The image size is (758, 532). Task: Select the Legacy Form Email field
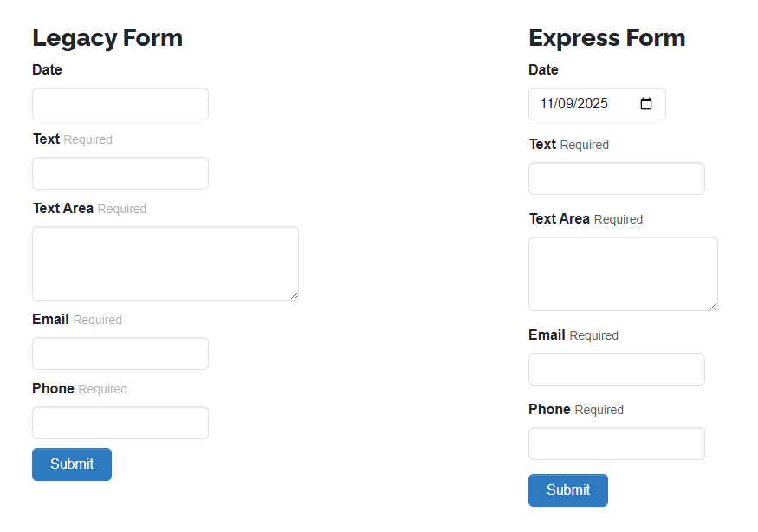pos(120,354)
